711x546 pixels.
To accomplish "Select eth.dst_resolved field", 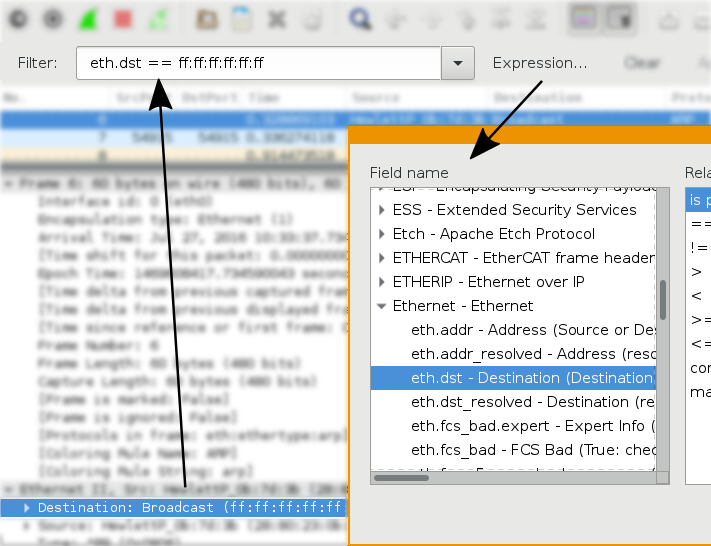I will (513, 402).
